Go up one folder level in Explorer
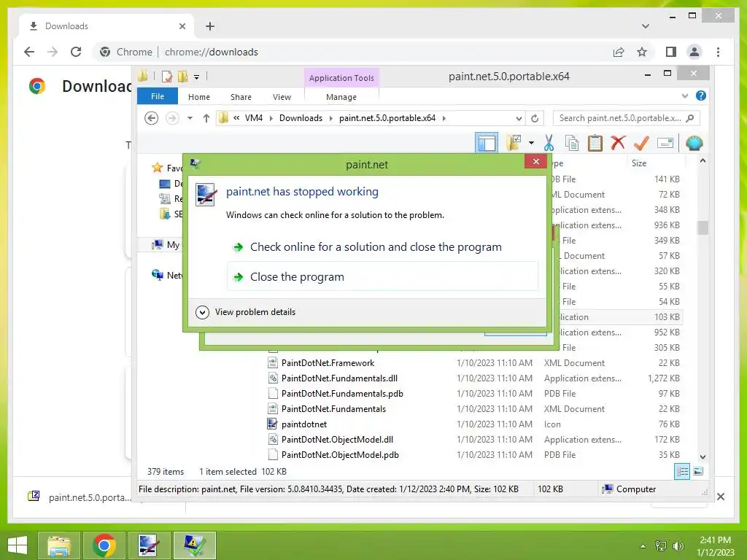 [x=206, y=118]
